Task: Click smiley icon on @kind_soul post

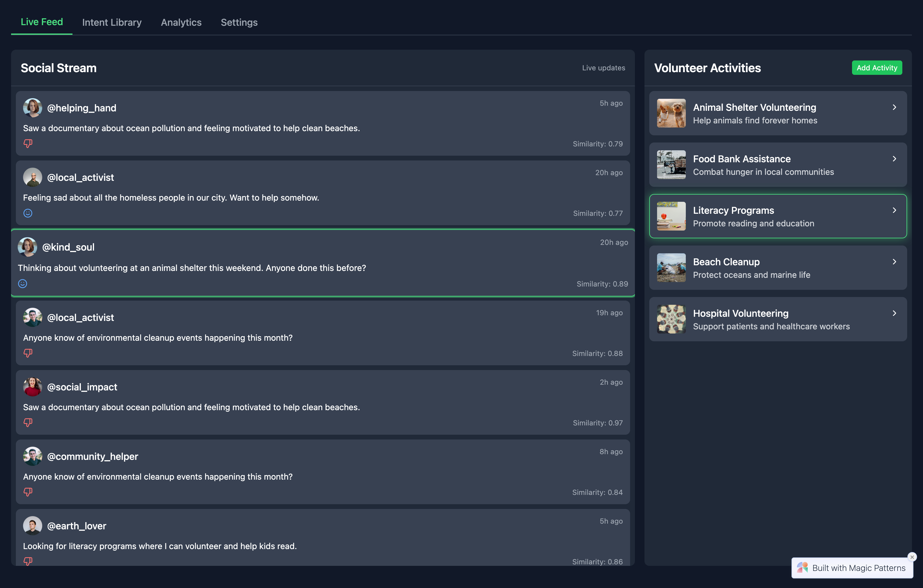Action: [23, 284]
